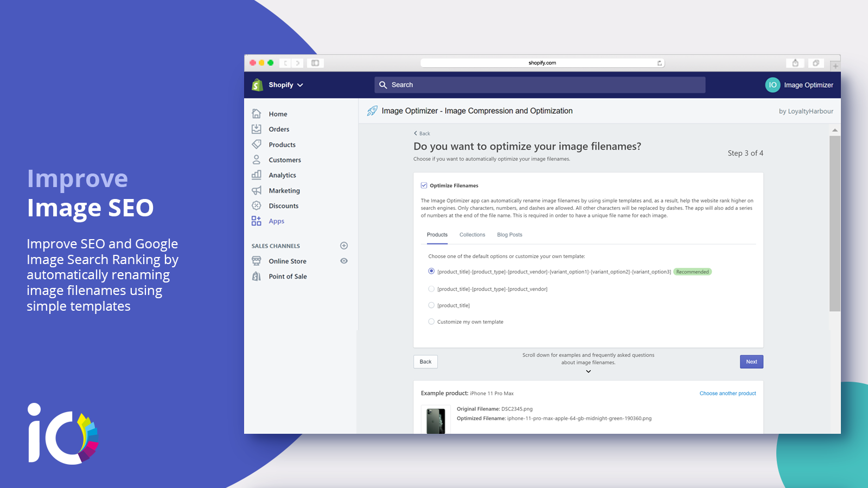
Task: Click the iPhone 11 Pro Max thumbnail
Action: 436,421
